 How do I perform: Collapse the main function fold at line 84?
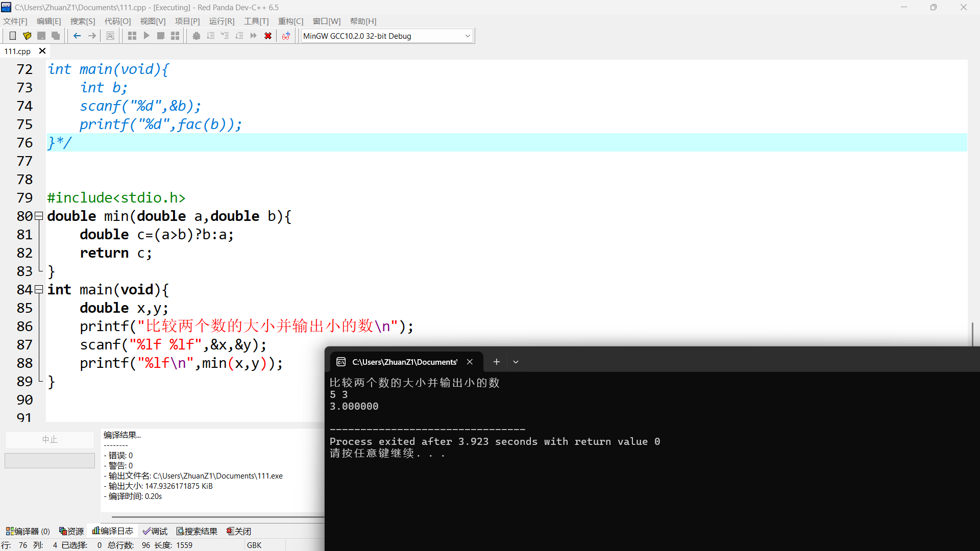pyautogui.click(x=39, y=290)
